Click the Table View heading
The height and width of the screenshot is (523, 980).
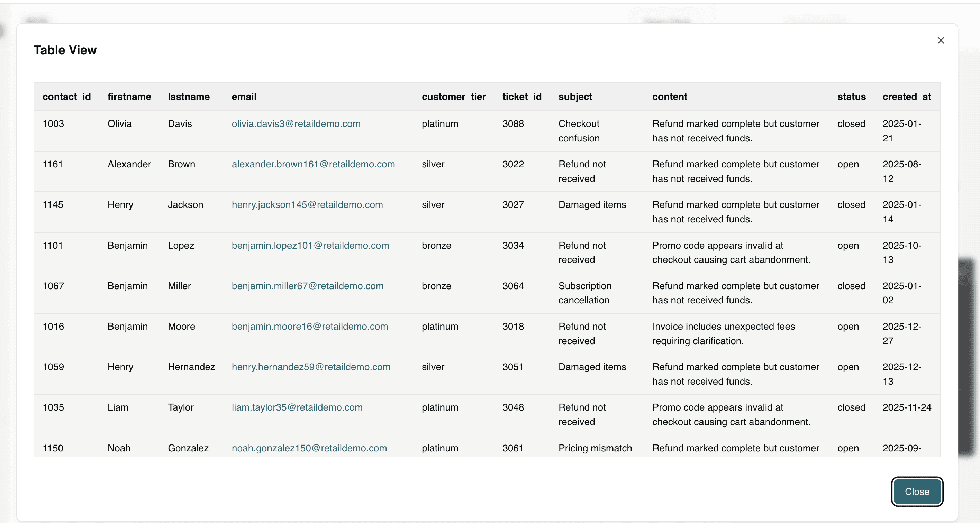pyautogui.click(x=65, y=50)
